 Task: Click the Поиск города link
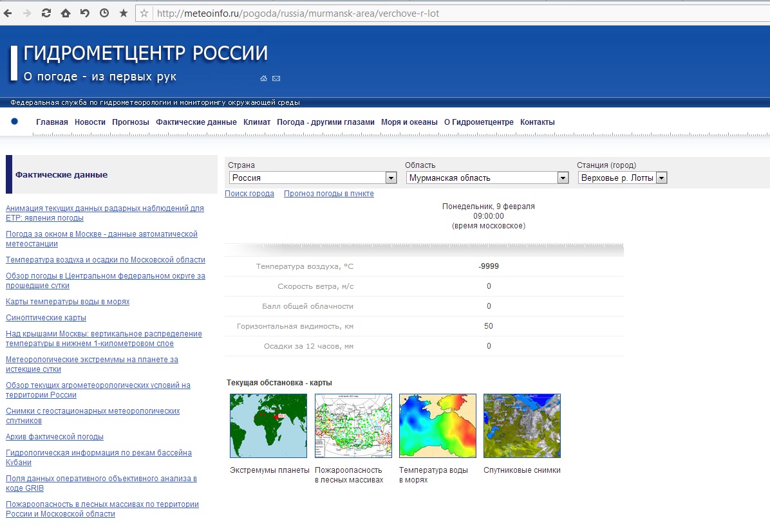249,194
